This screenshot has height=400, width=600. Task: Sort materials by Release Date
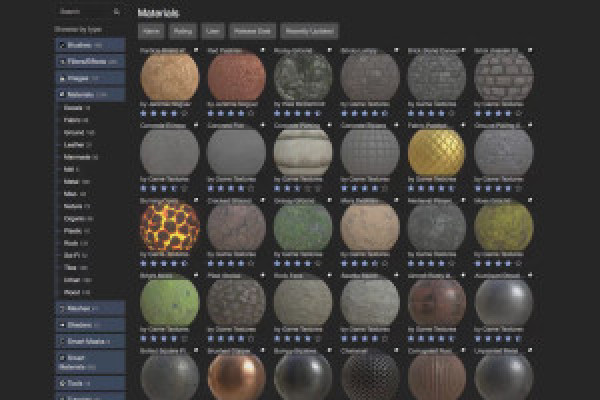[252, 31]
